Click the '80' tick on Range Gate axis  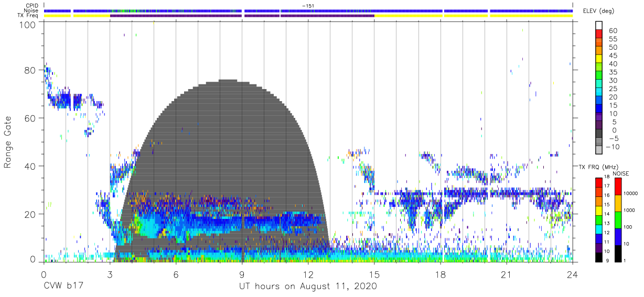pyautogui.click(x=30, y=70)
